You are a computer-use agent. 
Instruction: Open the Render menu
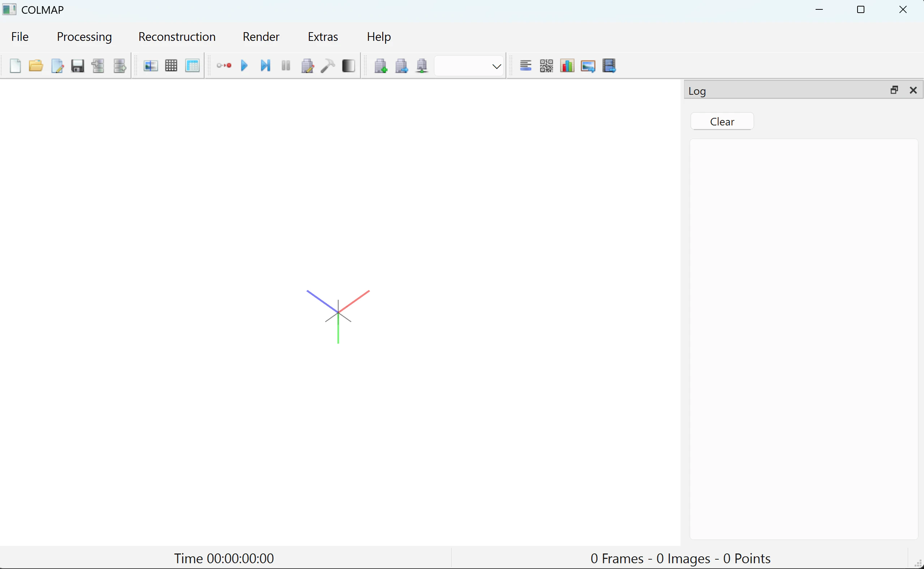[261, 37]
